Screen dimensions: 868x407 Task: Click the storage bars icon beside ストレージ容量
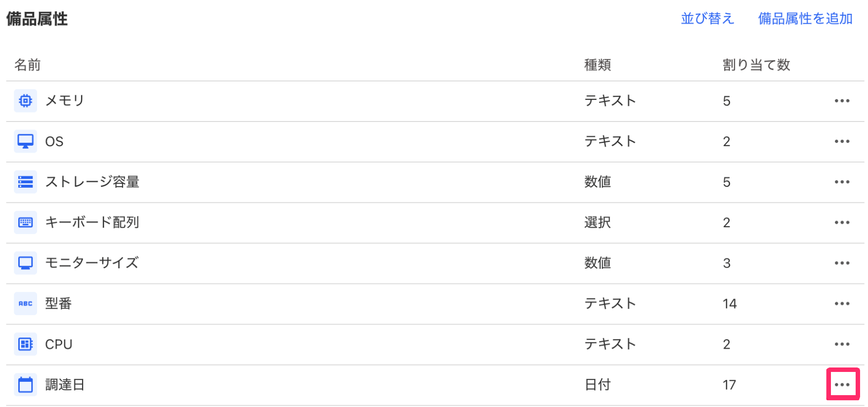coord(25,182)
